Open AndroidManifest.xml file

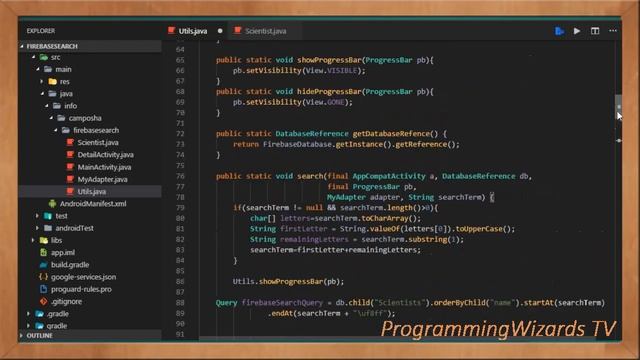93,204
